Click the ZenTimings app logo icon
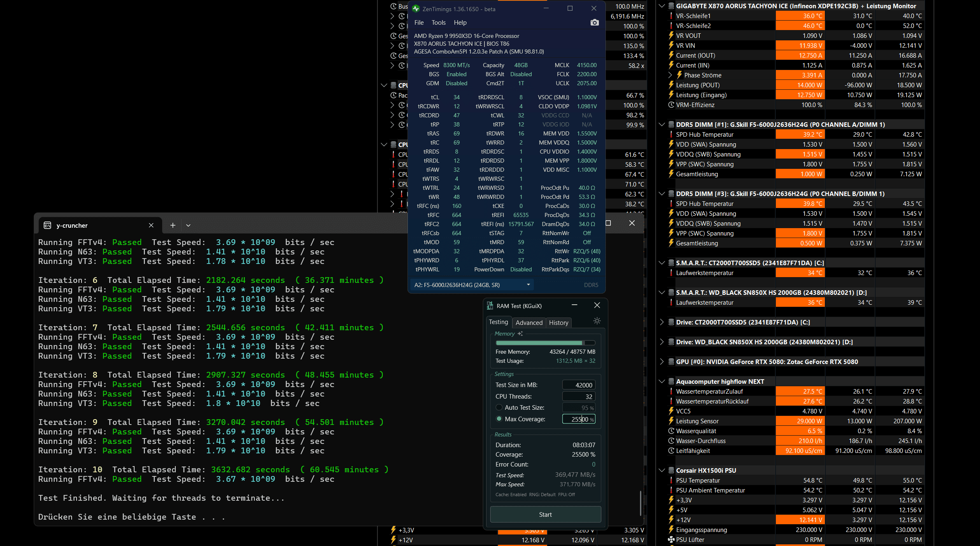This screenshot has height=546, width=980. click(x=416, y=9)
